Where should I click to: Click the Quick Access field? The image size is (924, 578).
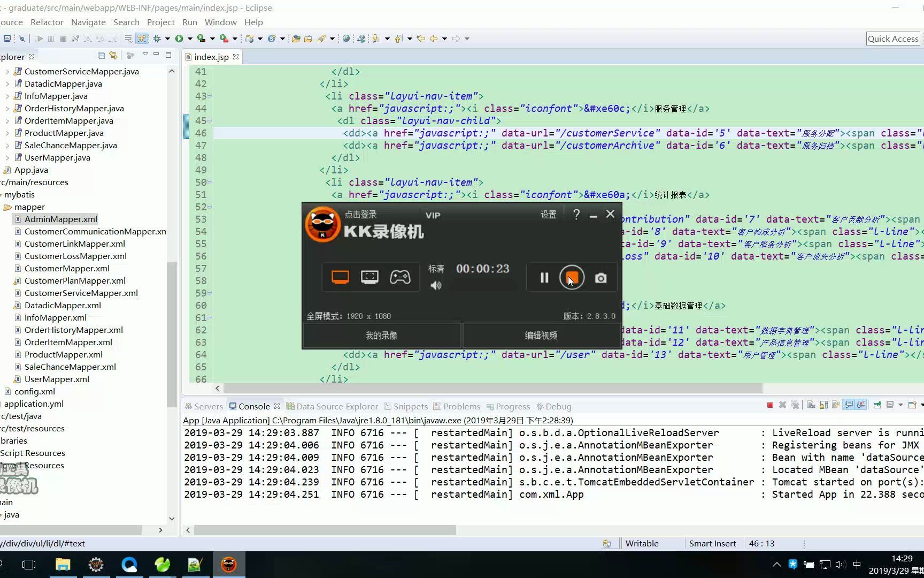click(x=893, y=39)
